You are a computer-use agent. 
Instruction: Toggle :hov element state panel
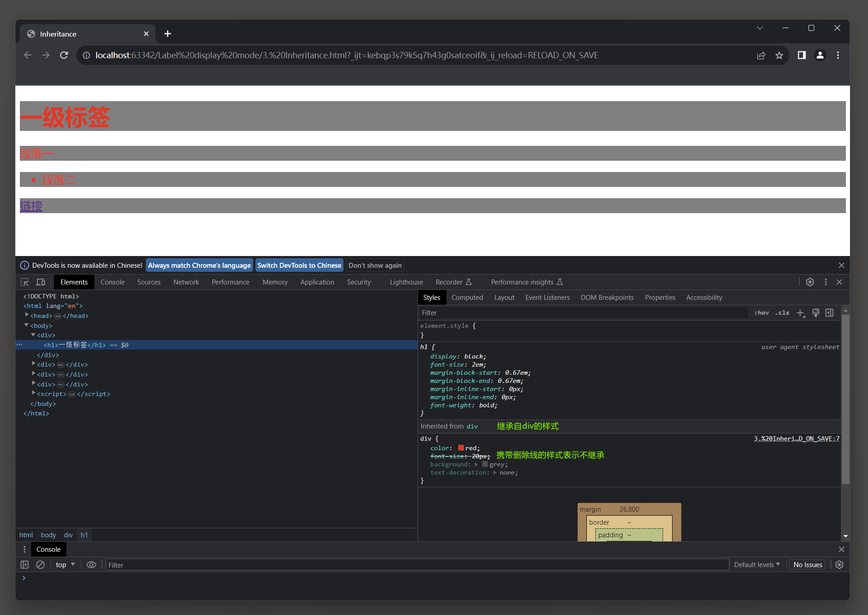[761, 313]
